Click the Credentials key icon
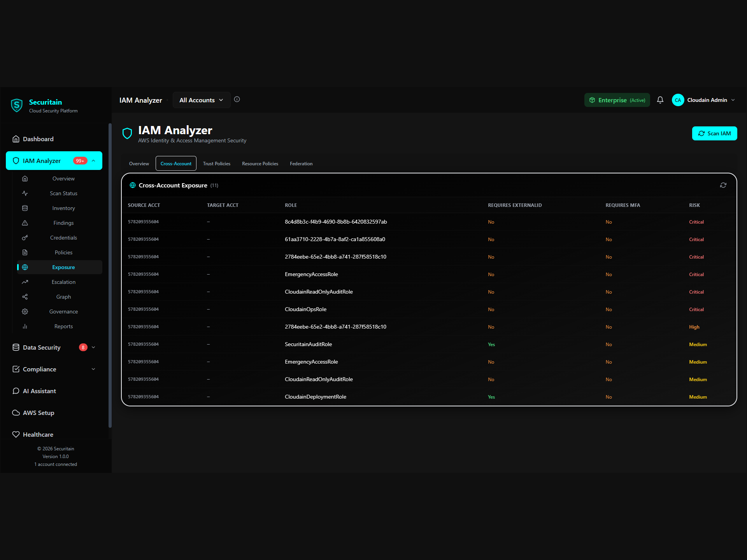The image size is (747, 560). 25,238
